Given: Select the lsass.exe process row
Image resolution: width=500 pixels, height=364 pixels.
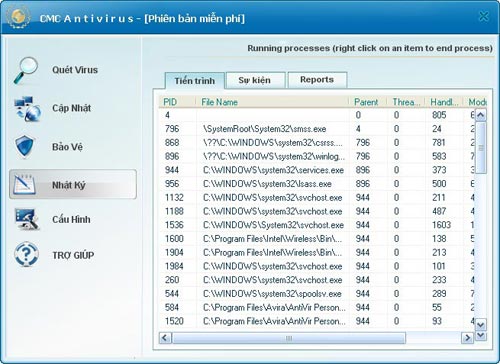Looking at the screenshot, I should (317, 184).
